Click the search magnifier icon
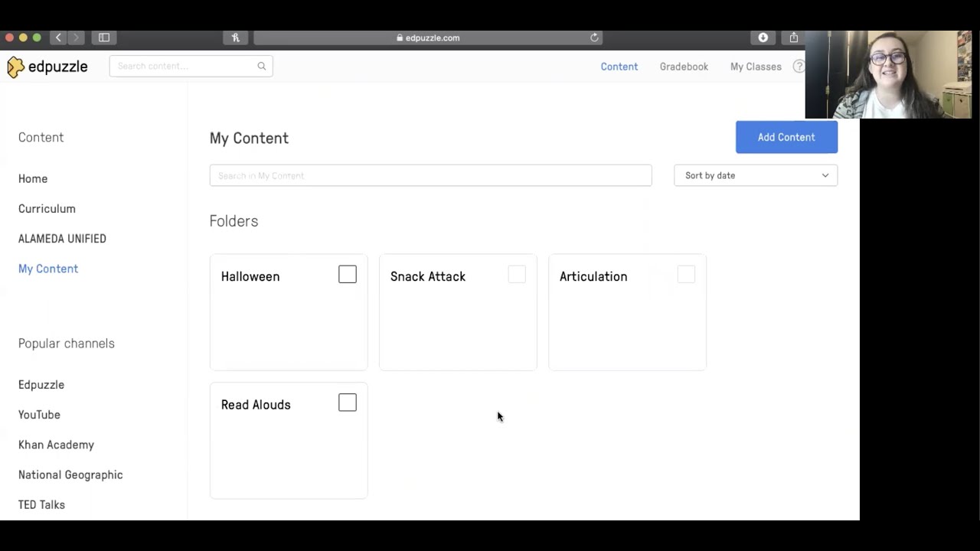The image size is (980, 551). coord(262,66)
